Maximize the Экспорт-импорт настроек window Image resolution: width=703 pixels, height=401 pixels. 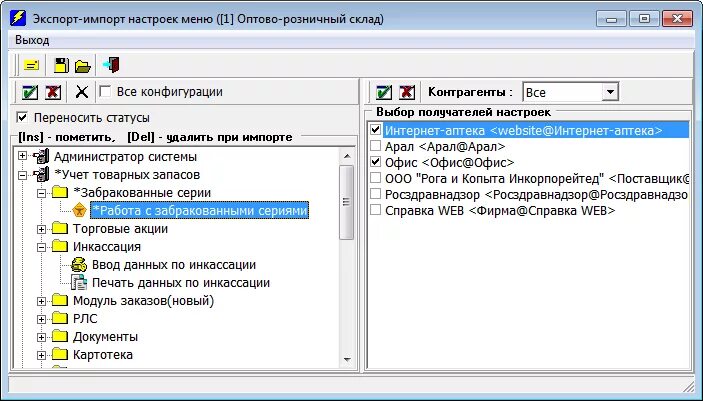point(644,19)
